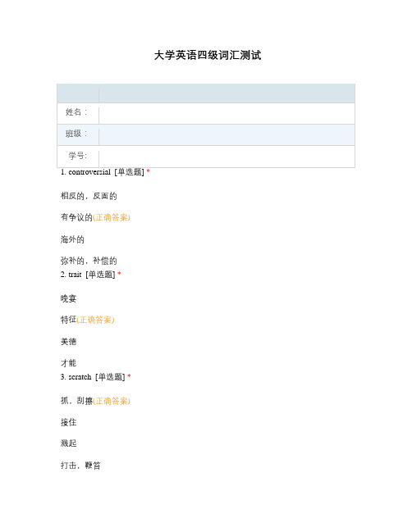Click the blue header row of the form table

[206, 93]
